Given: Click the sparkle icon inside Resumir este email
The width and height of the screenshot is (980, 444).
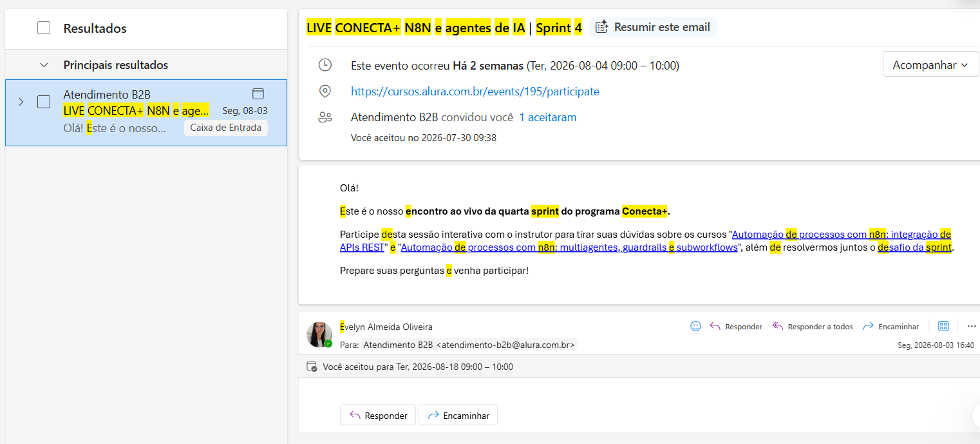Looking at the screenshot, I should coord(601,27).
